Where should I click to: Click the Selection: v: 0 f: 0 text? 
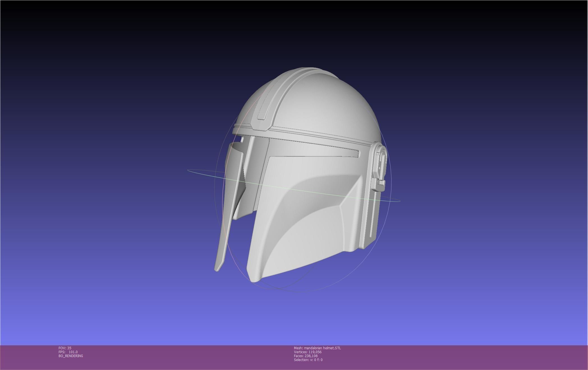click(308, 360)
